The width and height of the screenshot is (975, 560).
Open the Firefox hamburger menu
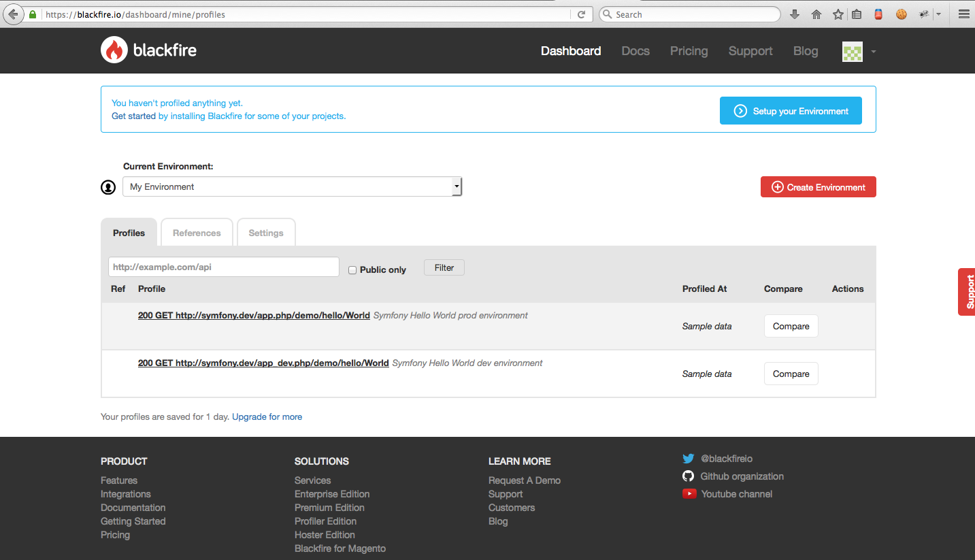[963, 14]
